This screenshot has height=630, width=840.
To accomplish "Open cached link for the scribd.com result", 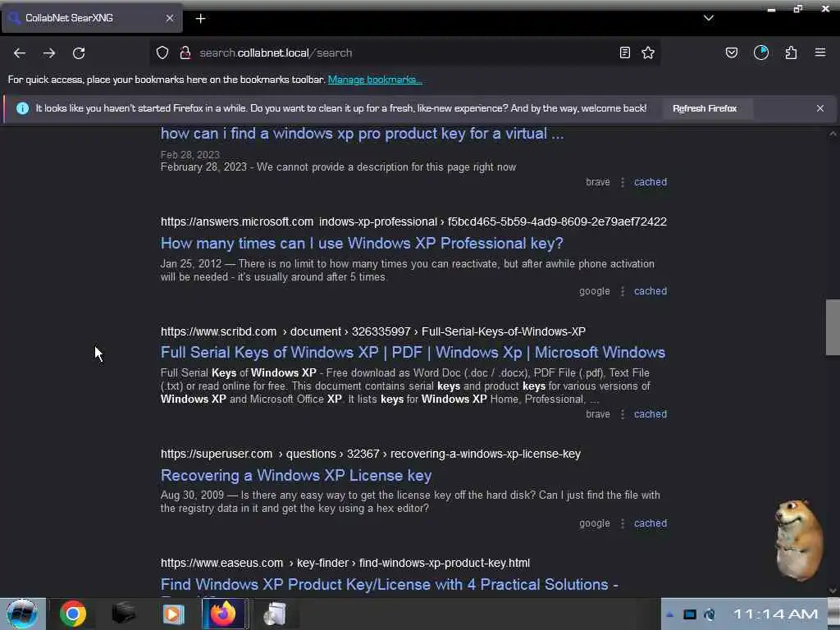I will pyautogui.click(x=651, y=414).
